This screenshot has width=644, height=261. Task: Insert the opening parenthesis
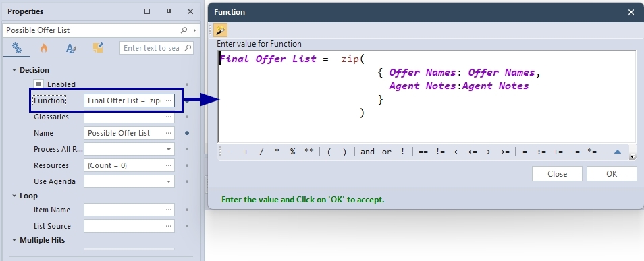tap(329, 152)
